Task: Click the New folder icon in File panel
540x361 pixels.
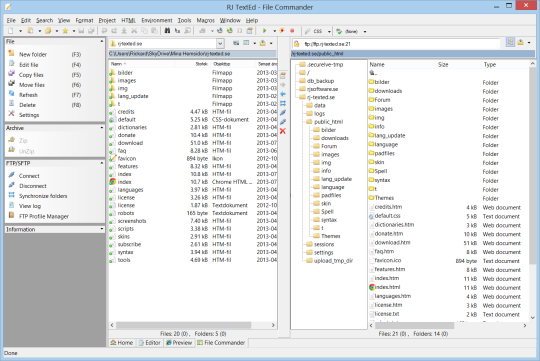Action: pyautogui.click(x=11, y=54)
